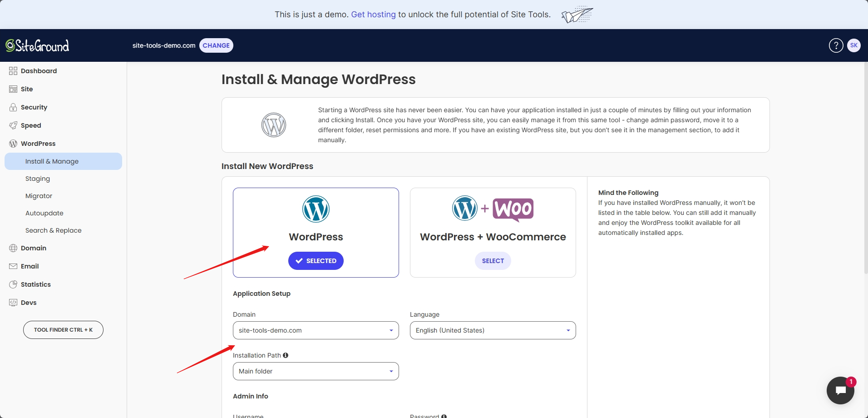The height and width of the screenshot is (418, 868).
Task: Click the CHANGE site button
Action: tap(216, 45)
